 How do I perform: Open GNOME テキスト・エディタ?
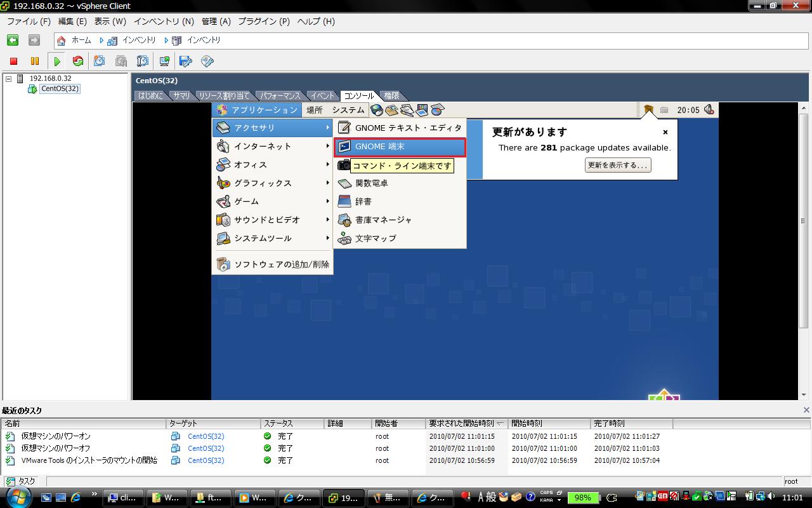[x=400, y=128]
